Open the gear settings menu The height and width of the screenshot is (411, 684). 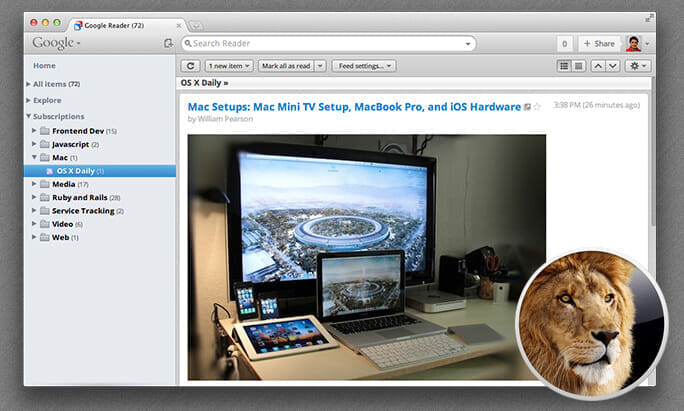[636, 66]
